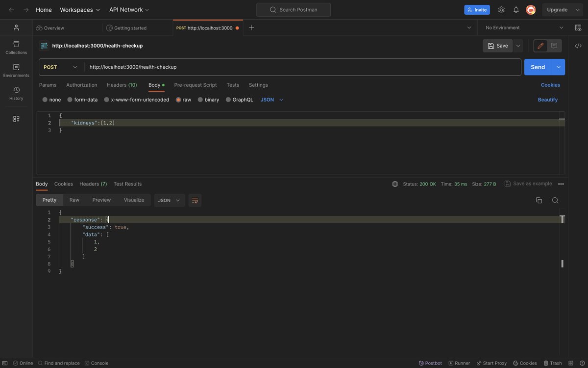Open the code snippet icon
This screenshot has height=368, width=588.
(578, 46)
